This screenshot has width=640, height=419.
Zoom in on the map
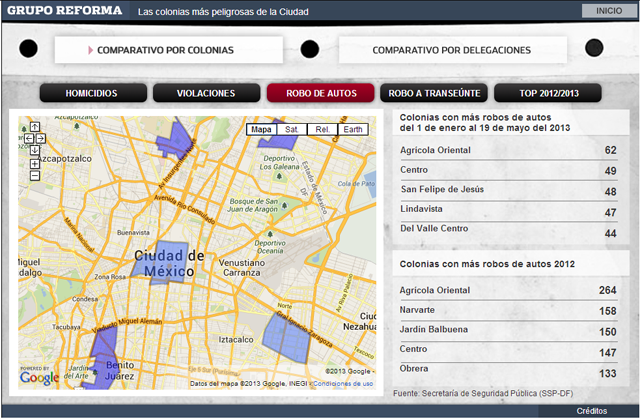click(35, 163)
